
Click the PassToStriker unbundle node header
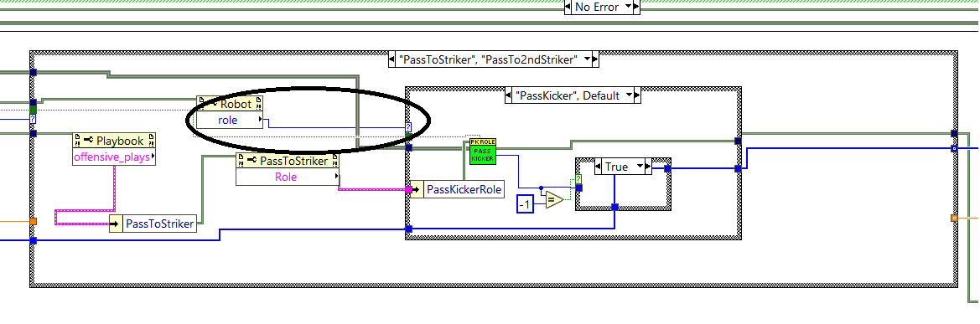point(288,161)
